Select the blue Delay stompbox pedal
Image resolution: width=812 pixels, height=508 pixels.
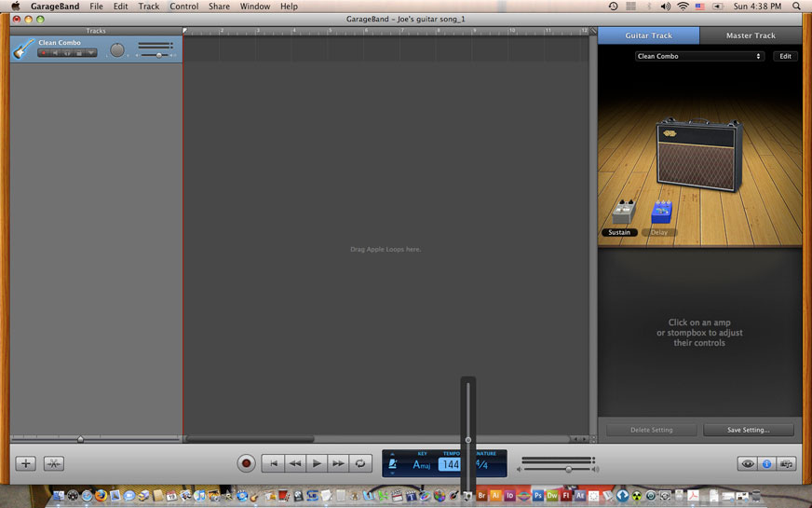[x=661, y=213]
